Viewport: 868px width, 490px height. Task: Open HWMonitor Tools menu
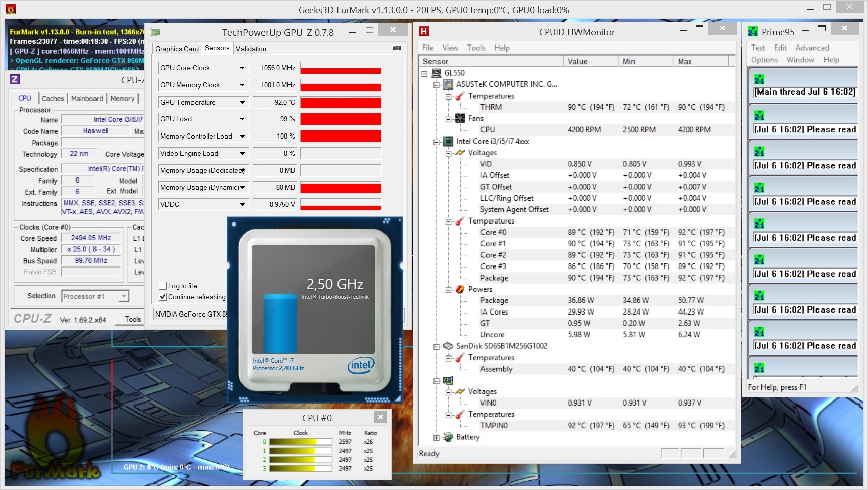point(476,48)
